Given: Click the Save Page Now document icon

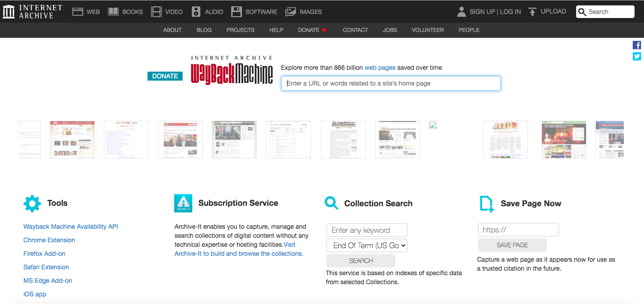Looking at the screenshot, I should tap(487, 204).
